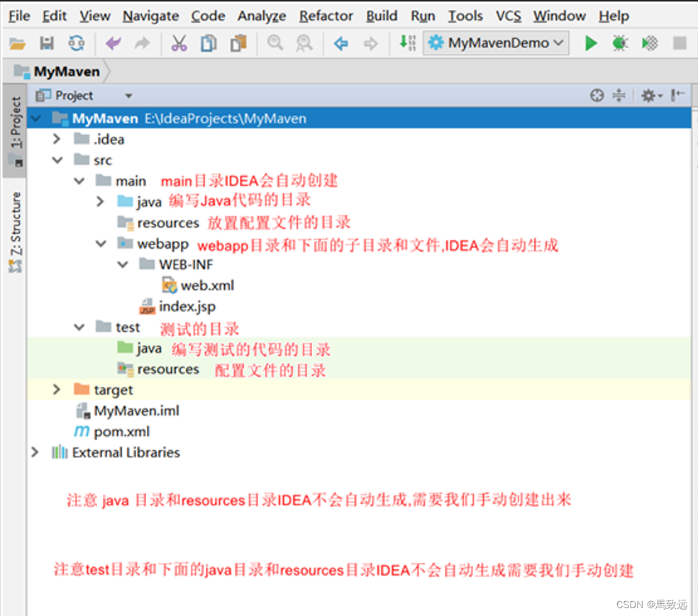Open the Build menu
Image resolution: width=698 pixels, height=616 pixels.
pos(382,16)
